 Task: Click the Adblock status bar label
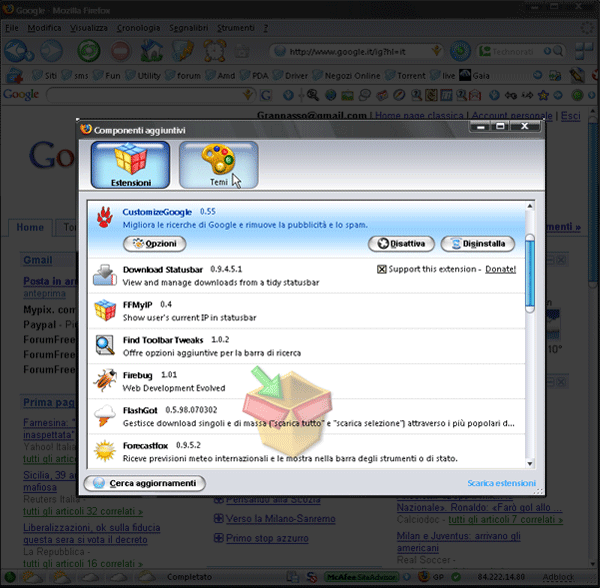[558, 577]
